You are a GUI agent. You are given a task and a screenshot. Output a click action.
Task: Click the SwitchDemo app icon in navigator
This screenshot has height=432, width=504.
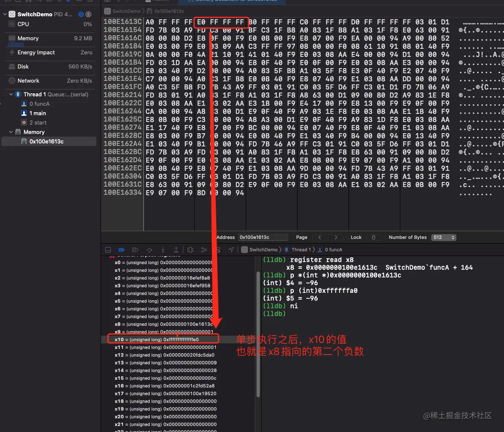[x=12, y=14]
